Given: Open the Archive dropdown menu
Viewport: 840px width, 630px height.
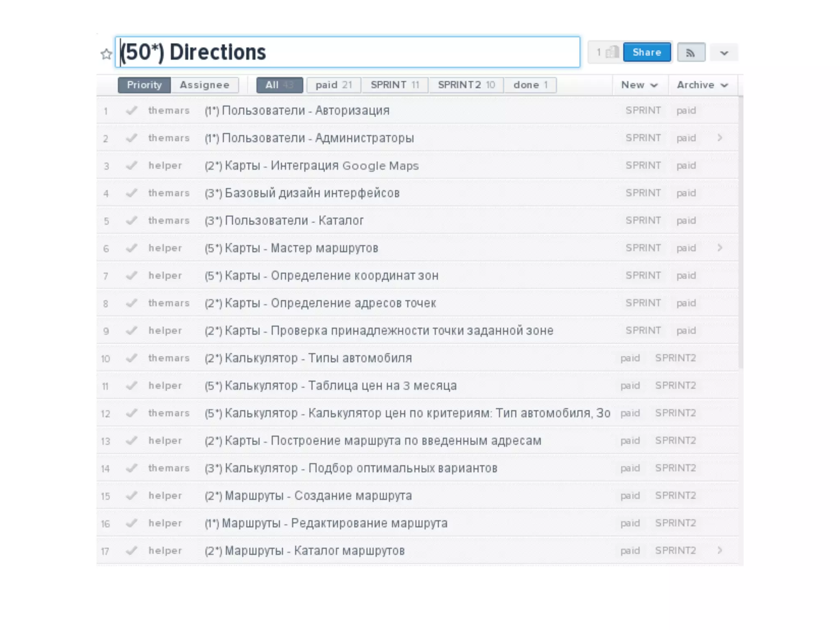Looking at the screenshot, I should 702,85.
